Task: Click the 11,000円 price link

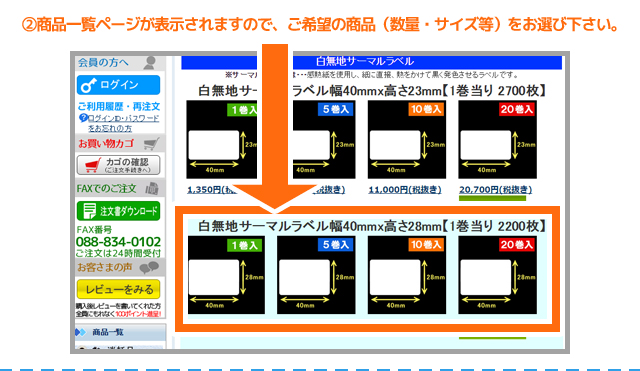Action: (x=405, y=190)
